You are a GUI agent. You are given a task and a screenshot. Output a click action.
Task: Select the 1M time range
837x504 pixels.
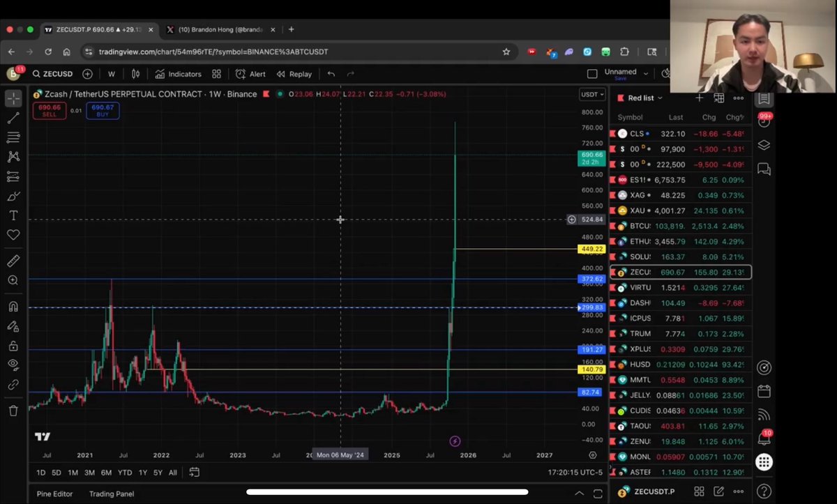pyautogui.click(x=73, y=473)
